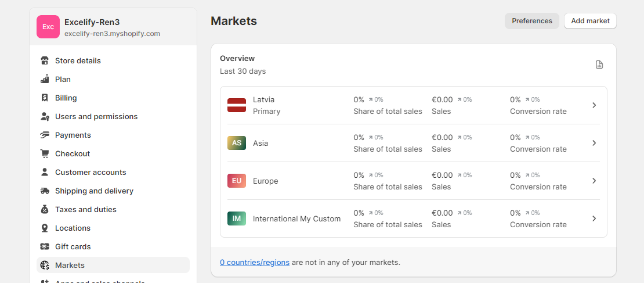Click the Add market button
The width and height of the screenshot is (644, 283).
pos(590,21)
